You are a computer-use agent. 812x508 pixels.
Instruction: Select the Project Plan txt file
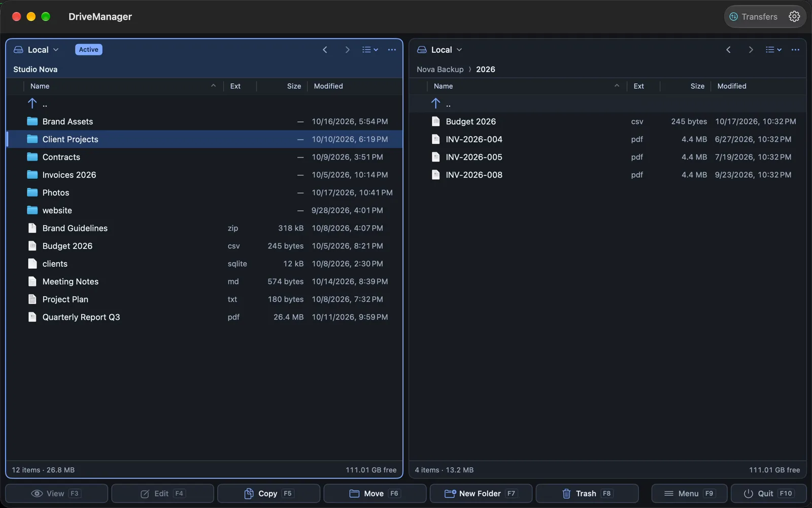(x=205, y=299)
